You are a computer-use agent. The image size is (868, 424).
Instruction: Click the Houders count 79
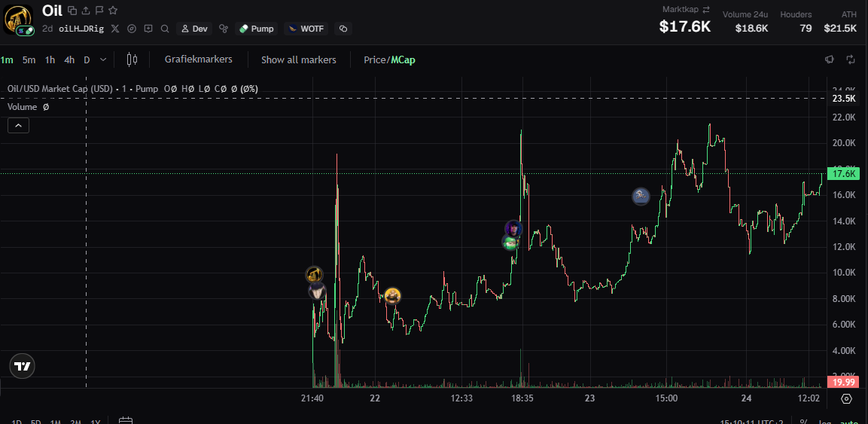click(x=806, y=28)
